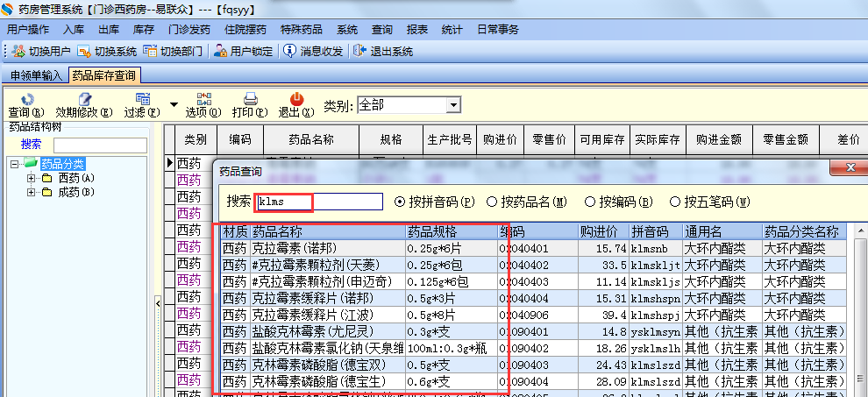Open the dropdown arrow next to 过滤
The width and height of the screenshot is (868, 397).
(x=174, y=104)
